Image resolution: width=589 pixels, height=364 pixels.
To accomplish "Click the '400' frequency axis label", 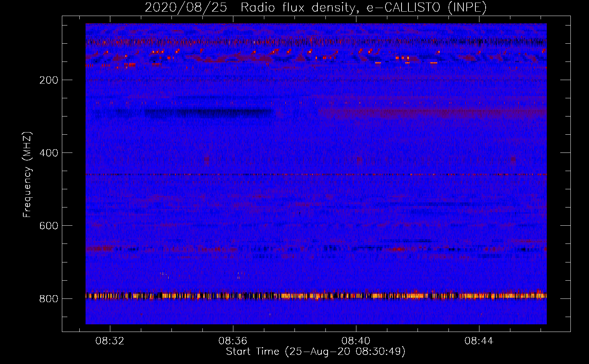I will [x=49, y=153].
